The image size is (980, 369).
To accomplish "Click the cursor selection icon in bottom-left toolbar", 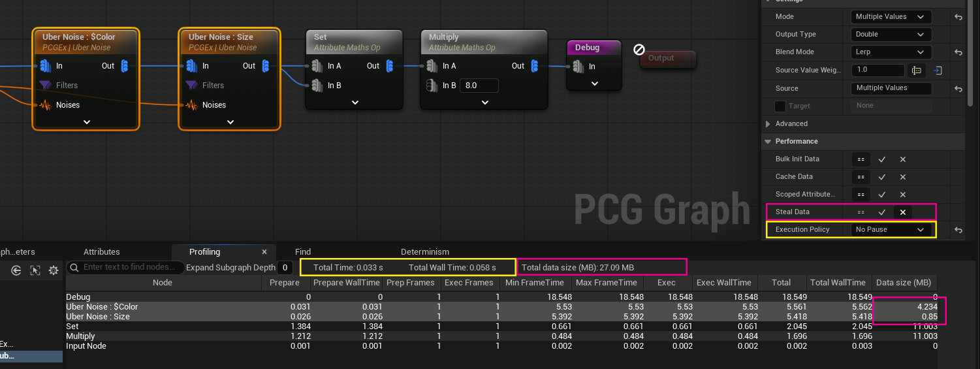I will tap(35, 270).
